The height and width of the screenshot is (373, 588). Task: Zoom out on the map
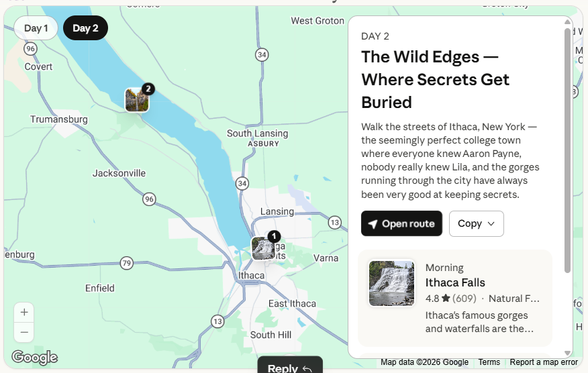24,332
